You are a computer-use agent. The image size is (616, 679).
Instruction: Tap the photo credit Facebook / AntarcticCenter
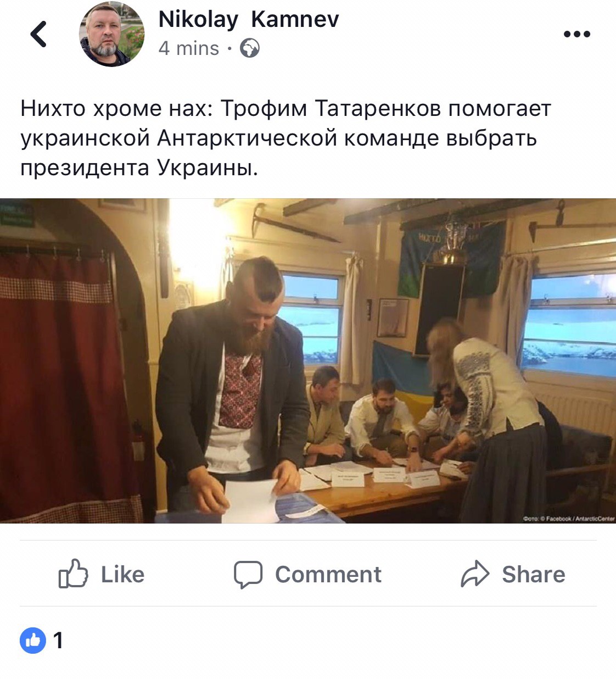click(569, 518)
